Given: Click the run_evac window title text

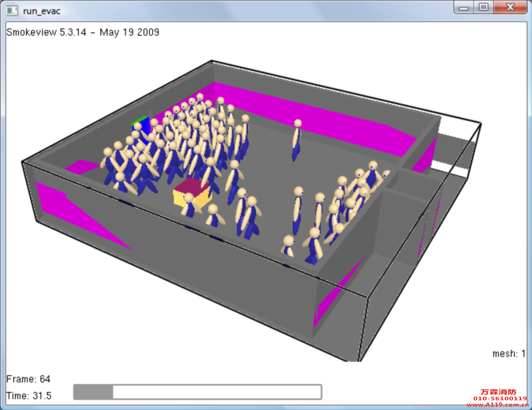Looking at the screenshot, I should click(42, 11).
